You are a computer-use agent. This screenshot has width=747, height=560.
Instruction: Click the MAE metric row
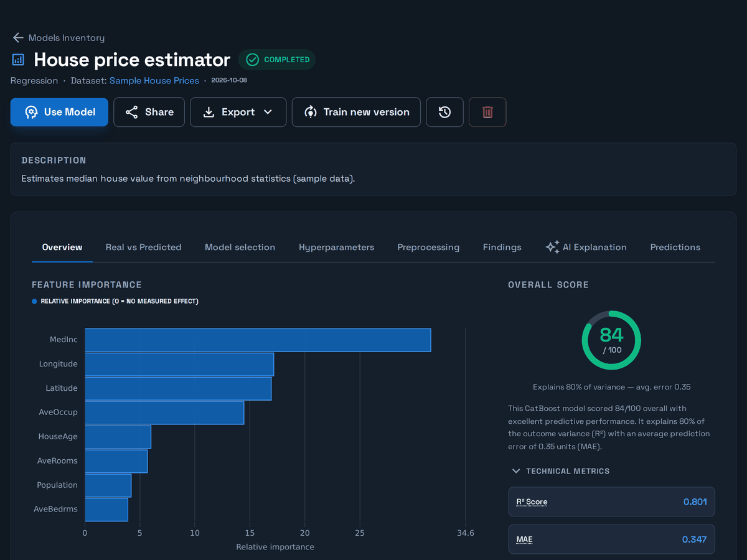tap(611, 539)
